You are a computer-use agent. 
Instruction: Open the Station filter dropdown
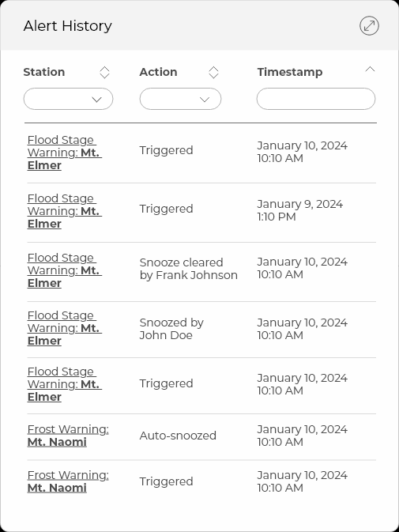click(x=68, y=99)
